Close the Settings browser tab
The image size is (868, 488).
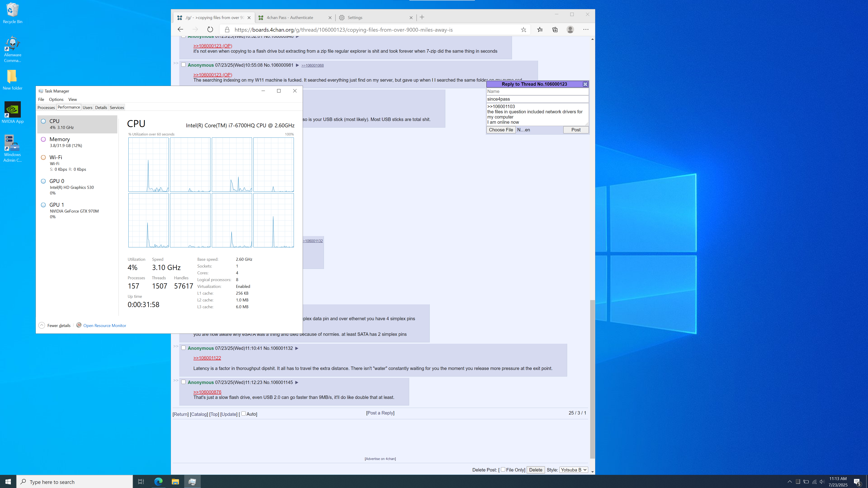[411, 17]
